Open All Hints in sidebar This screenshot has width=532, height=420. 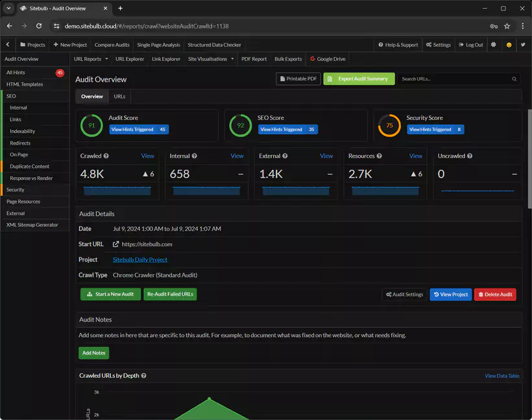[35, 73]
